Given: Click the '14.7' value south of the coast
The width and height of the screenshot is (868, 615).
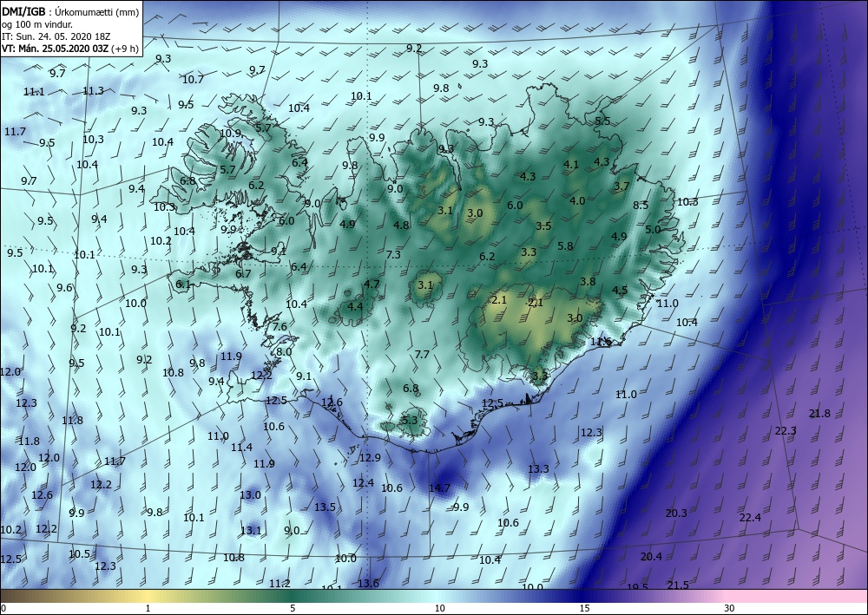Looking at the screenshot, I should [439, 488].
